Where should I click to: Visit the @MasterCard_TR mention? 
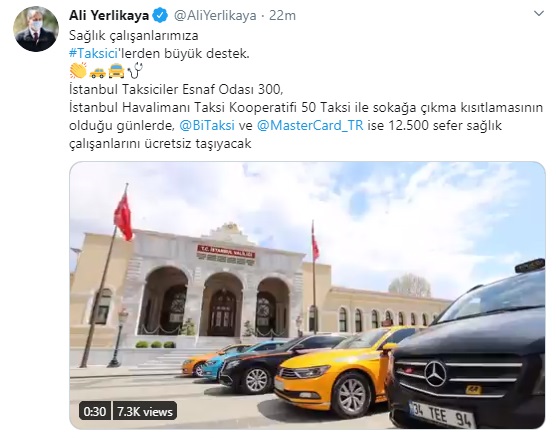[x=310, y=125]
